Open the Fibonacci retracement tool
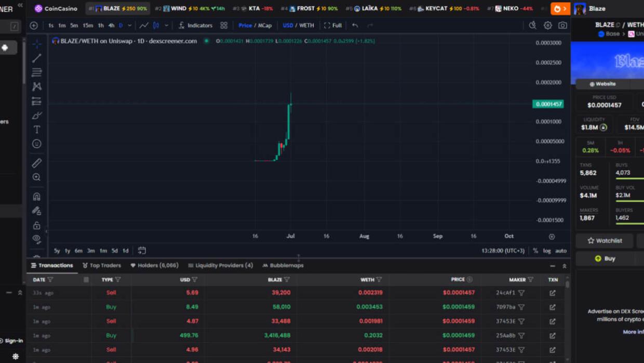This screenshot has width=644, height=363. coord(36,72)
